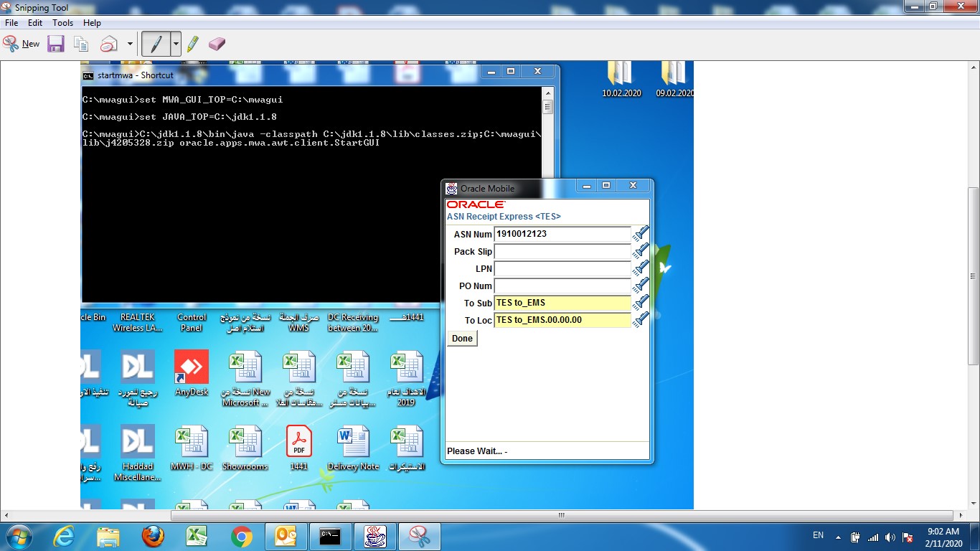
Task: Click the EN language indicator
Action: [818, 536]
